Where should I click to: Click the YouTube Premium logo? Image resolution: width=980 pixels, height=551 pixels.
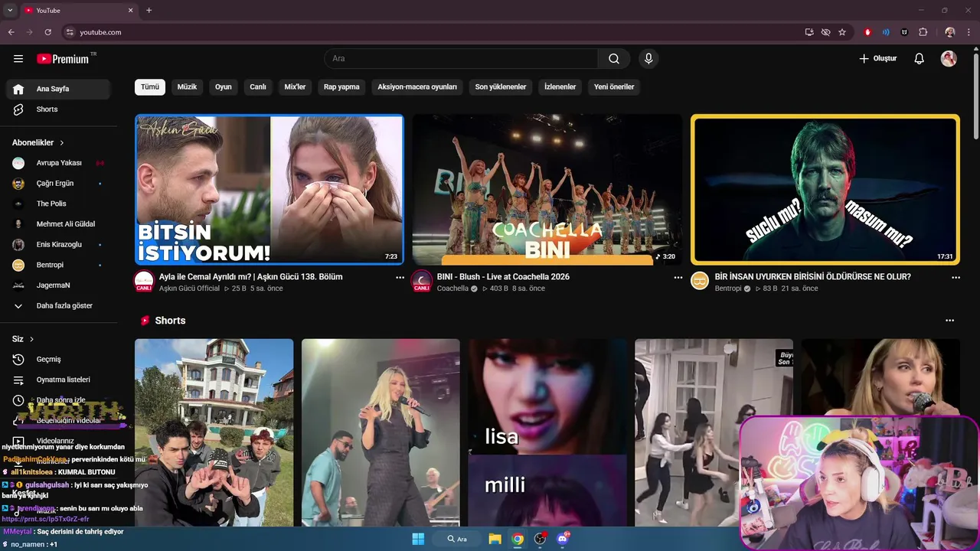click(x=63, y=59)
